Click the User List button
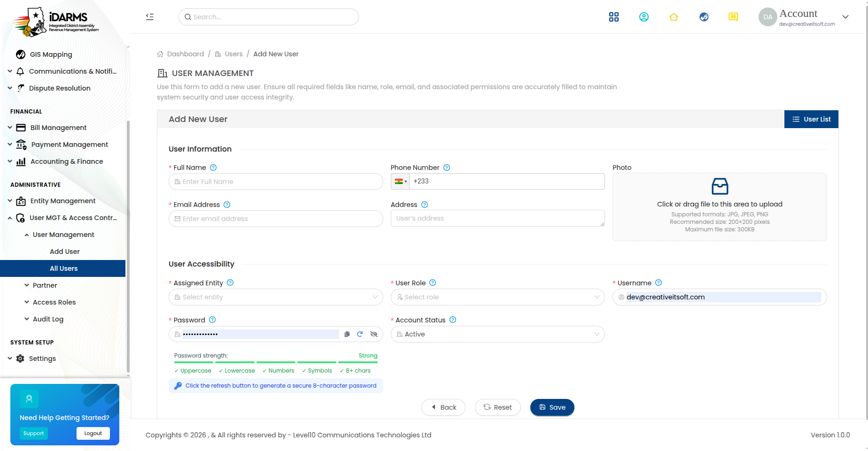This screenshot has height=451, width=868. [811, 119]
